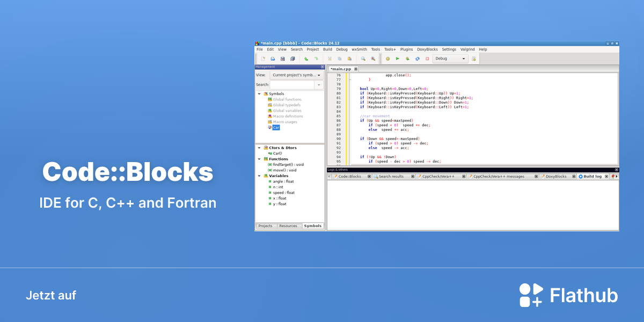644x322 pixels.
Task: Open the Edit menu
Action: [x=270, y=49]
